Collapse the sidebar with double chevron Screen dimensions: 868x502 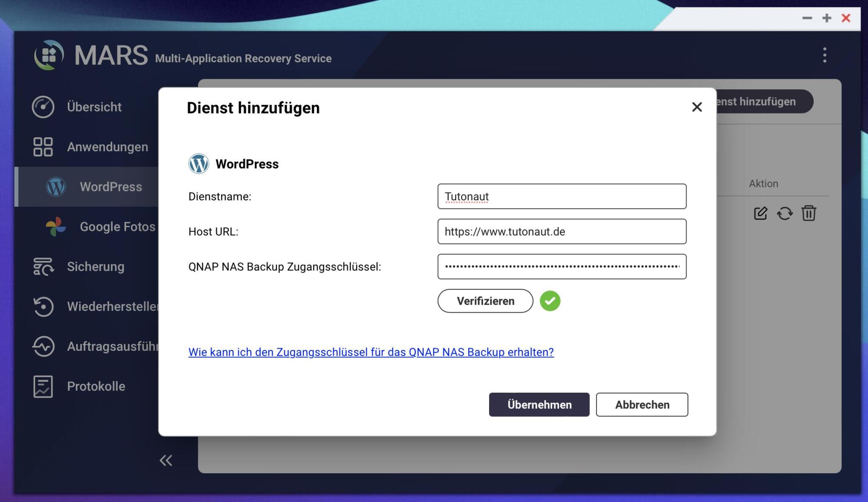[x=166, y=460]
